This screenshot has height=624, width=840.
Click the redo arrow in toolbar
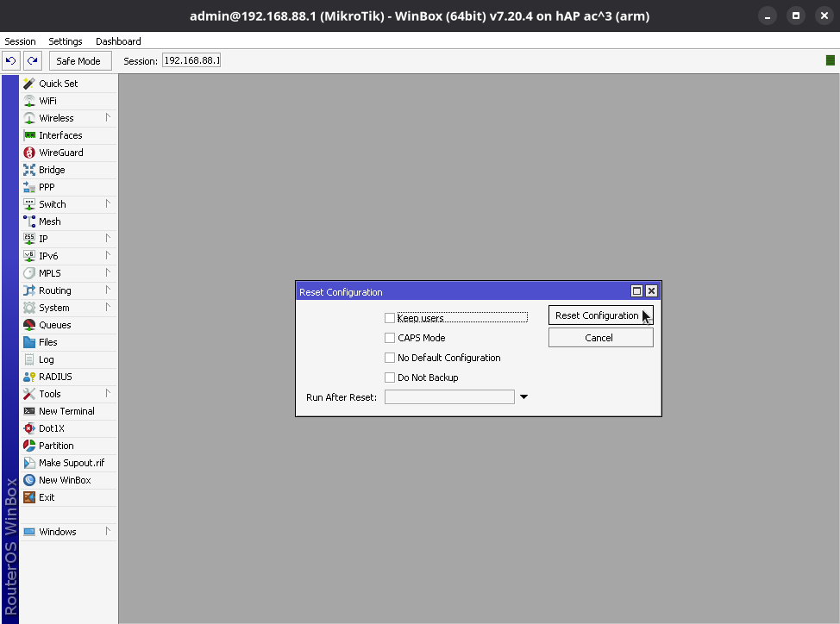tap(32, 60)
